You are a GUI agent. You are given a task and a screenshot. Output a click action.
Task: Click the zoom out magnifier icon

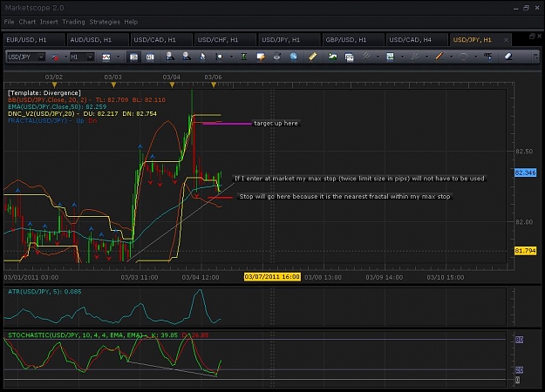tap(187, 57)
